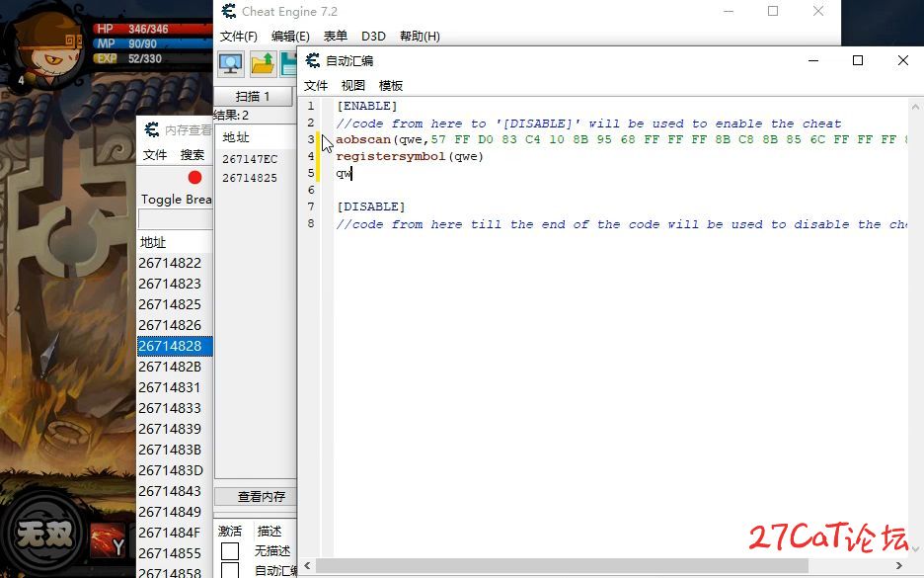Click the 无双 skill icon in game

[44, 536]
